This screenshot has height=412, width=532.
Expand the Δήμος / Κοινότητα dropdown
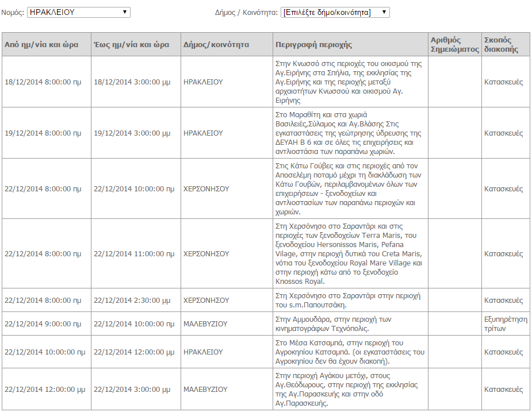tap(335, 12)
